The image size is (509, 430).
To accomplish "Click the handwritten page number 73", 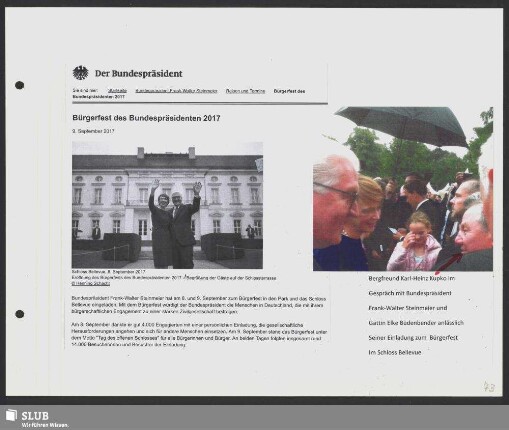I will (x=489, y=387).
